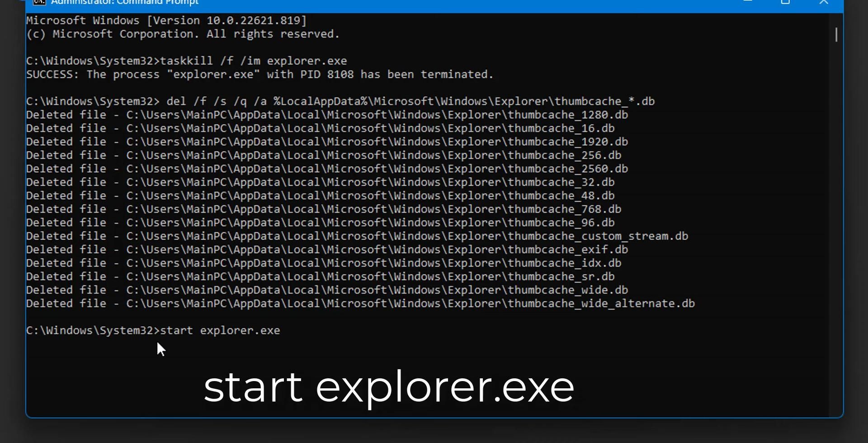Image resolution: width=868 pixels, height=443 pixels.
Task: Maximize the Command Prompt window
Action: pyautogui.click(x=786, y=2)
